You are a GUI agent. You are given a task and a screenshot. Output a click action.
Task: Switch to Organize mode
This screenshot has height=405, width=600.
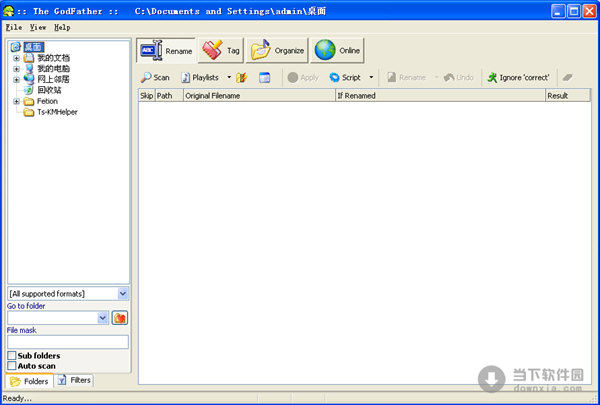pos(278,50)
